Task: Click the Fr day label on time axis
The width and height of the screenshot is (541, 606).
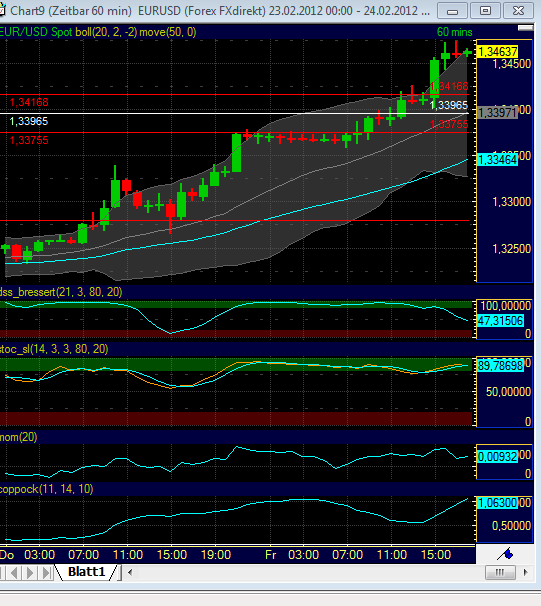Action: tap(270, 555)
